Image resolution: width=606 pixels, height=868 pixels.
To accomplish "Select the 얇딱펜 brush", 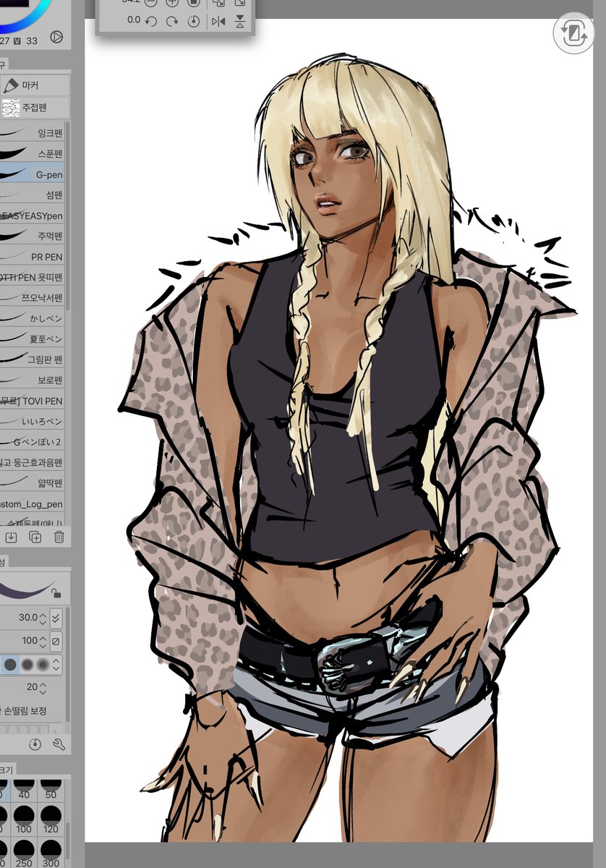I will pyautogui.click(x=32, y=482).
